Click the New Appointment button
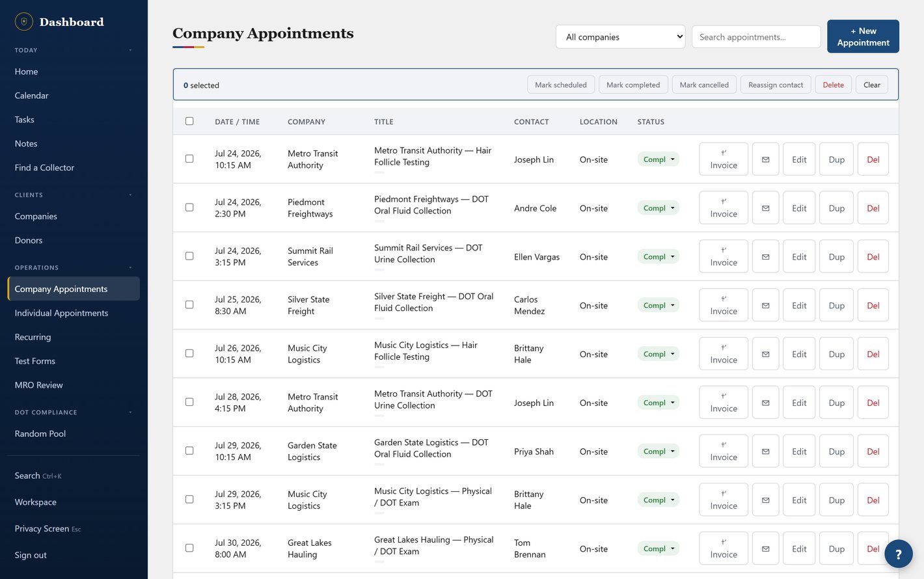The height and width of the screenshot is (579, 924). point(863,36)
